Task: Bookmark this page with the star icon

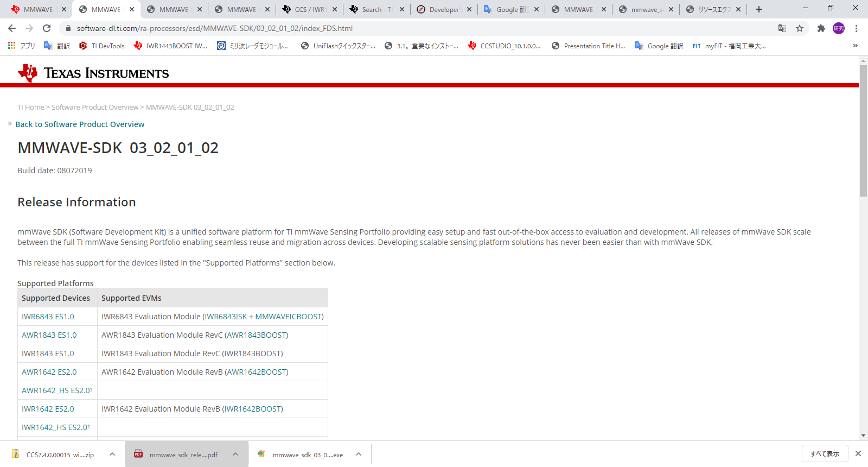Action: [800, 28]
